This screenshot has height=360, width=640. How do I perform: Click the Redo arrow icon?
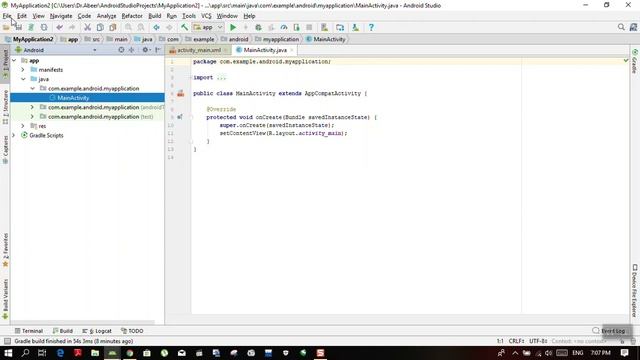(x=72, y=27)
